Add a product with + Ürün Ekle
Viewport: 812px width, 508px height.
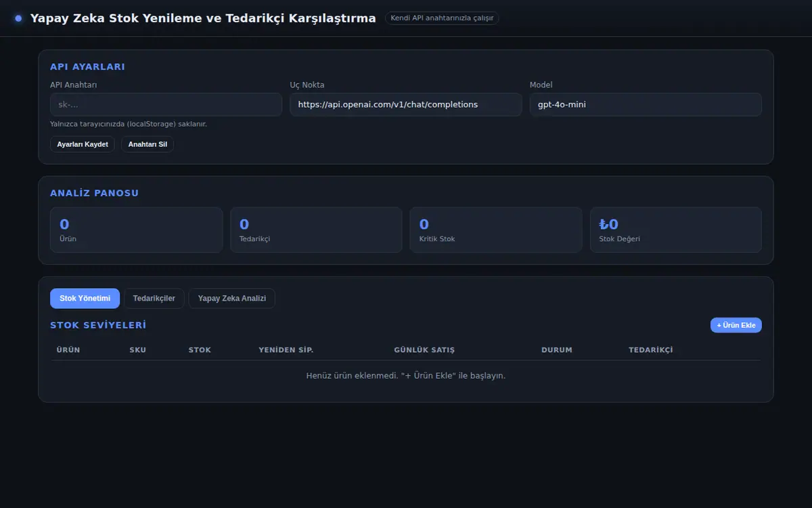click(x=736, y=325)
